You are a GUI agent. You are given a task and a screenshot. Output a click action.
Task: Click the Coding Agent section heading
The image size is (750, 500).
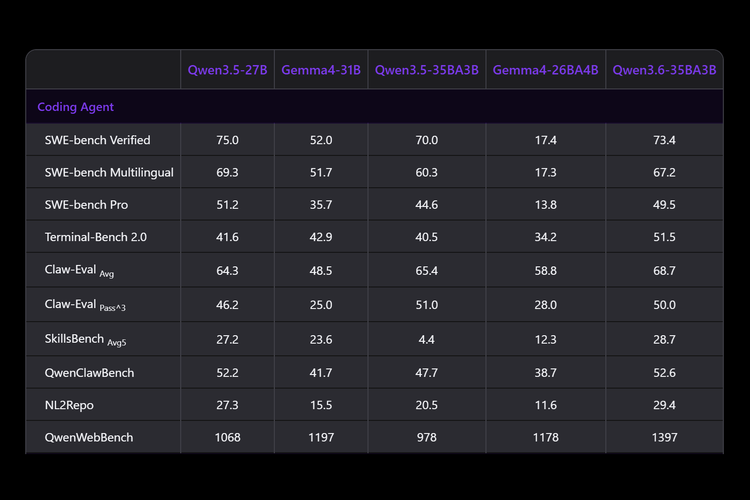point(76,107)
